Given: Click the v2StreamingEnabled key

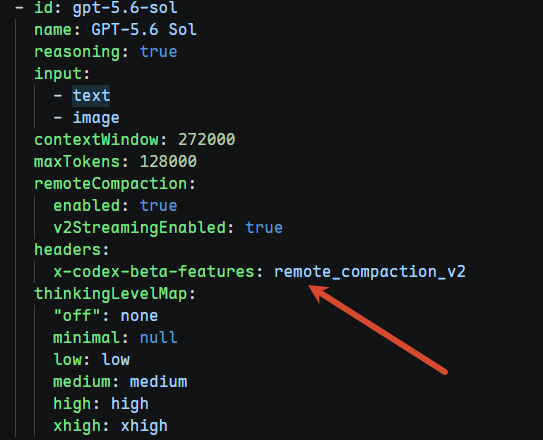Looking at the screenshot, I should click(140, 228).
